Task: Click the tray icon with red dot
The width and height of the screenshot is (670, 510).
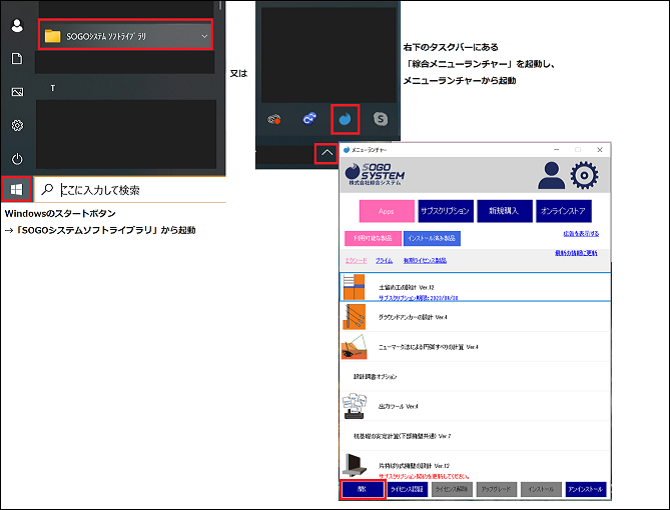Action: (x=274, y=119)
